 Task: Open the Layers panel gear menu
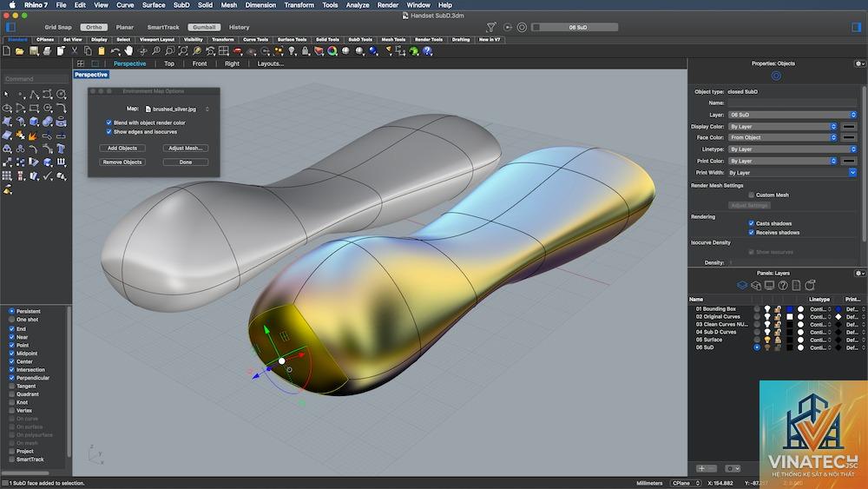(x=859, y=273)
